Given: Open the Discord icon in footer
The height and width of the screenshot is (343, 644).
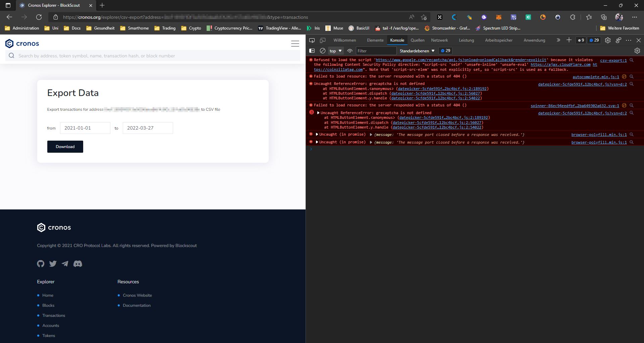Looking at the screenshot, I should [78, 264].
